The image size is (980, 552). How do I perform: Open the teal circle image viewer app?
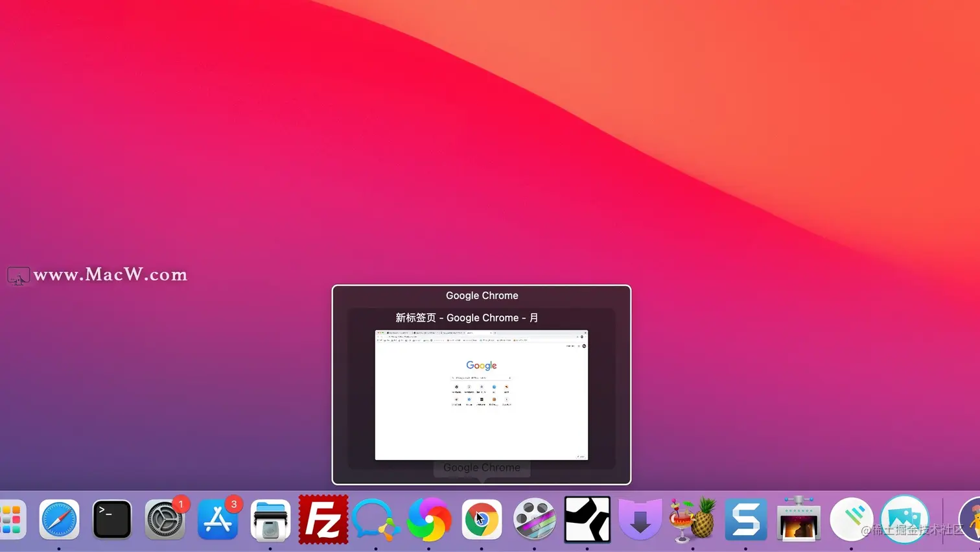coord(904,520)
